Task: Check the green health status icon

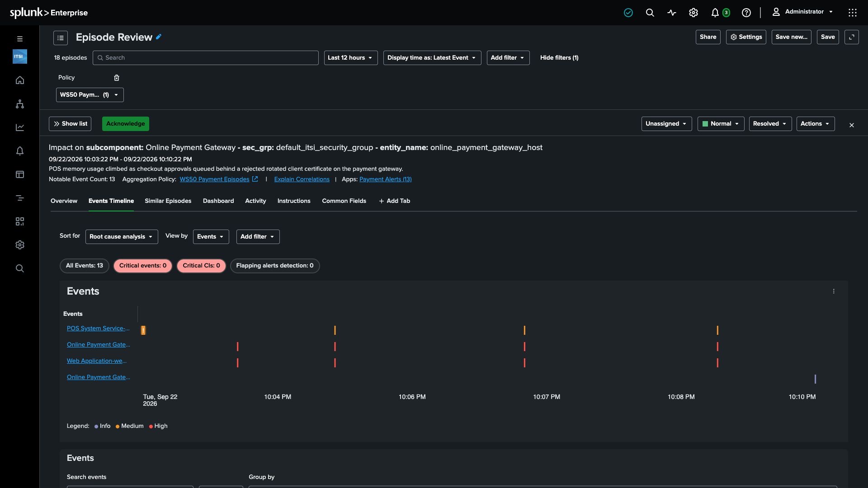Action: point(628,13)
